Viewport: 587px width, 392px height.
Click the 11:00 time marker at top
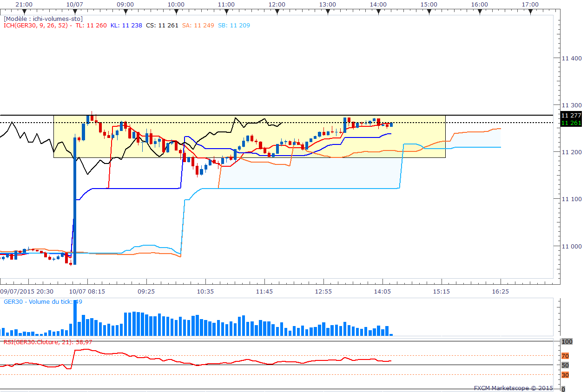(x=226, y=4)
